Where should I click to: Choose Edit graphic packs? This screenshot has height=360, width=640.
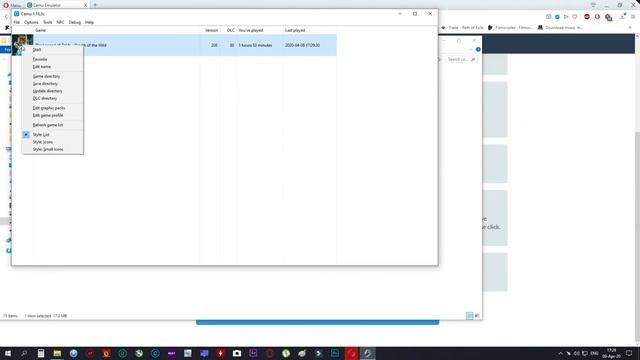[53, 108]
